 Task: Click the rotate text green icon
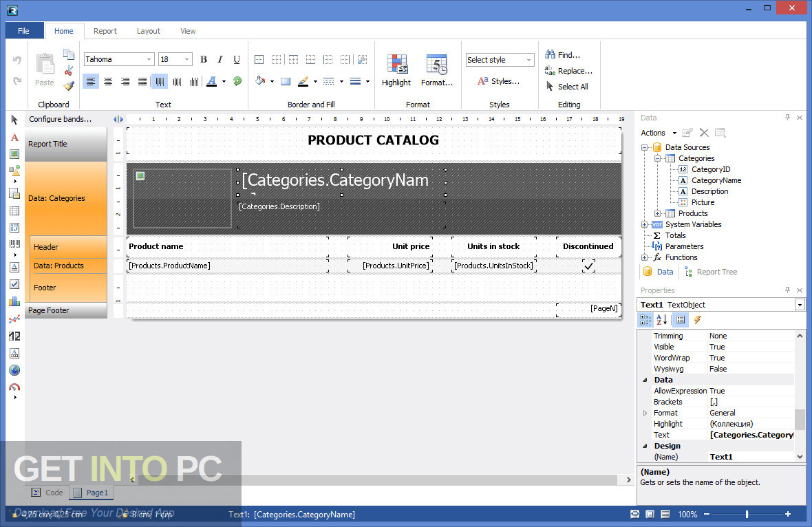pos(237,81)
